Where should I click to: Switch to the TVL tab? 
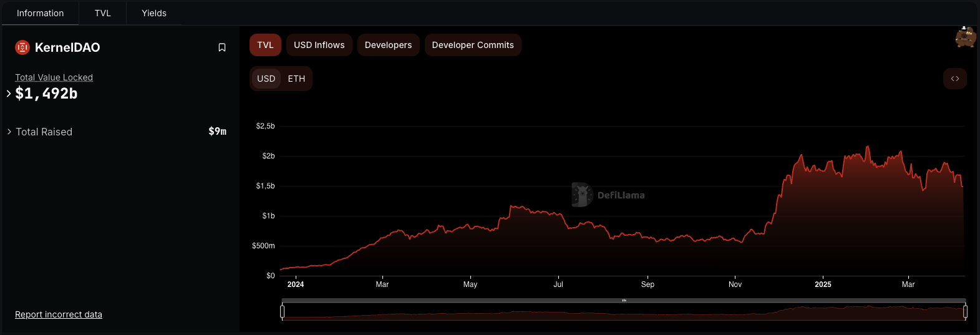[103, 13]
